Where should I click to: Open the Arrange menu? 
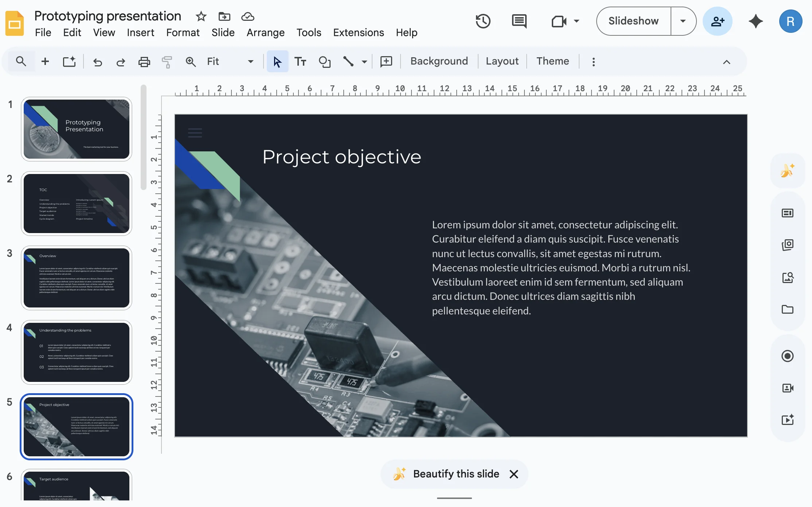(x=265, y=33)
